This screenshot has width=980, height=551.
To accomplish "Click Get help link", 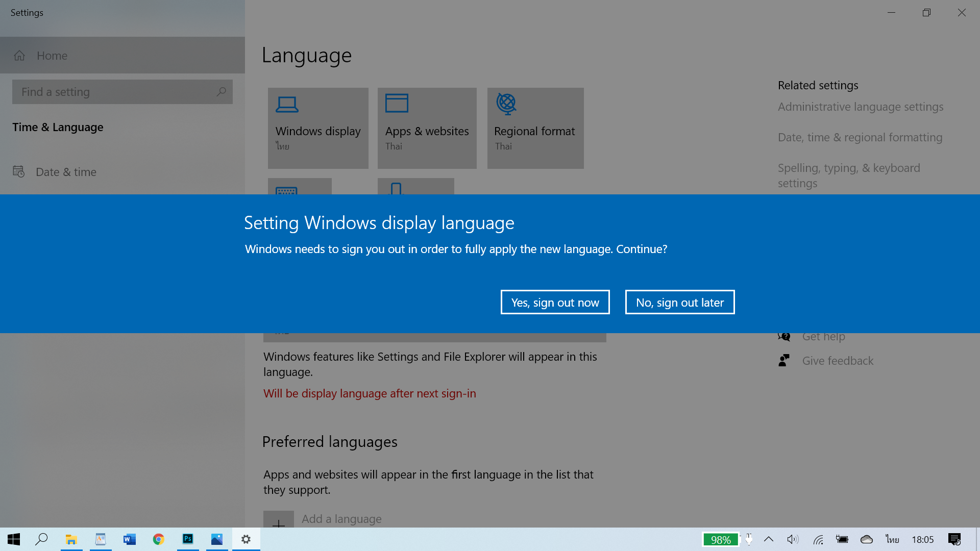I will pyautogui.click(x=823, y=336).
